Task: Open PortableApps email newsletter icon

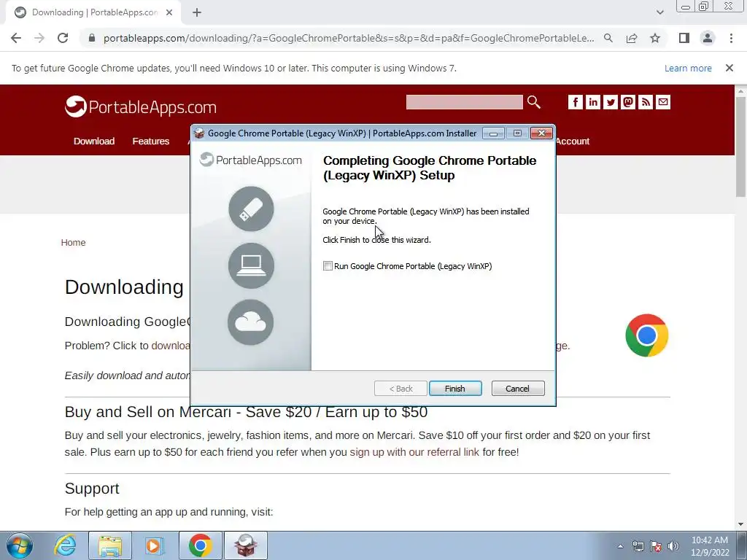Action: pos(663,102)
